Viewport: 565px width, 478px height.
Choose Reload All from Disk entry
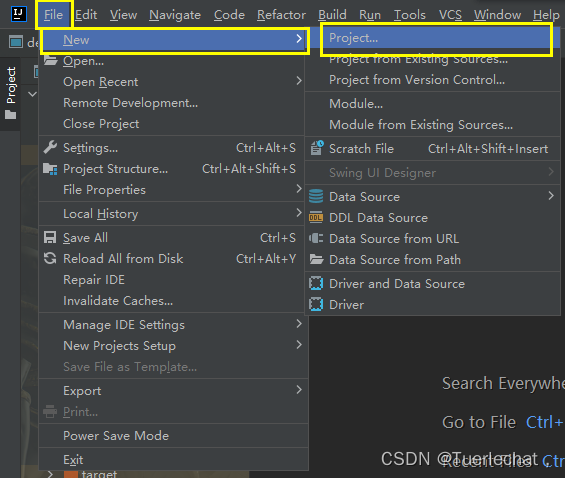tap(172, 259)
